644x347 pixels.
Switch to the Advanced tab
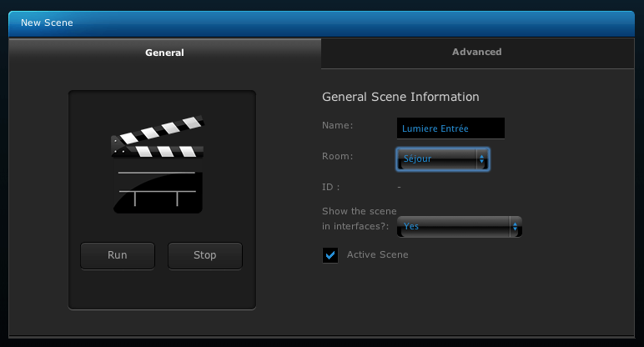[477, 53]
